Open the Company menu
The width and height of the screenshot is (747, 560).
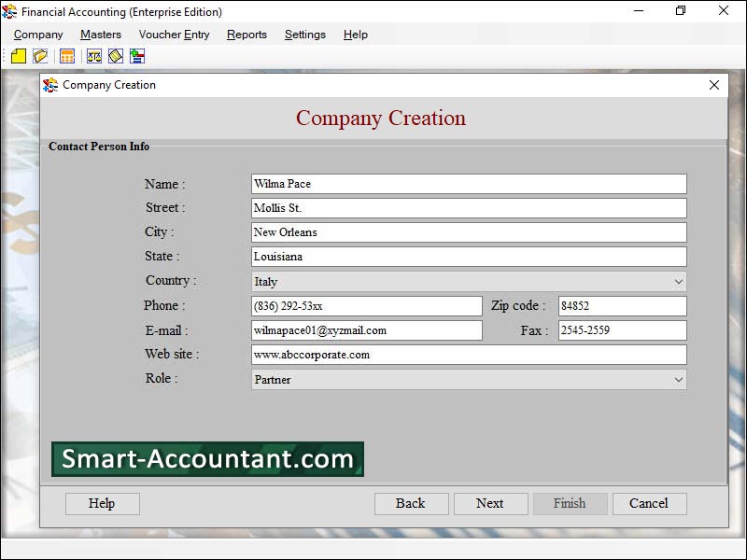point(38,35)
